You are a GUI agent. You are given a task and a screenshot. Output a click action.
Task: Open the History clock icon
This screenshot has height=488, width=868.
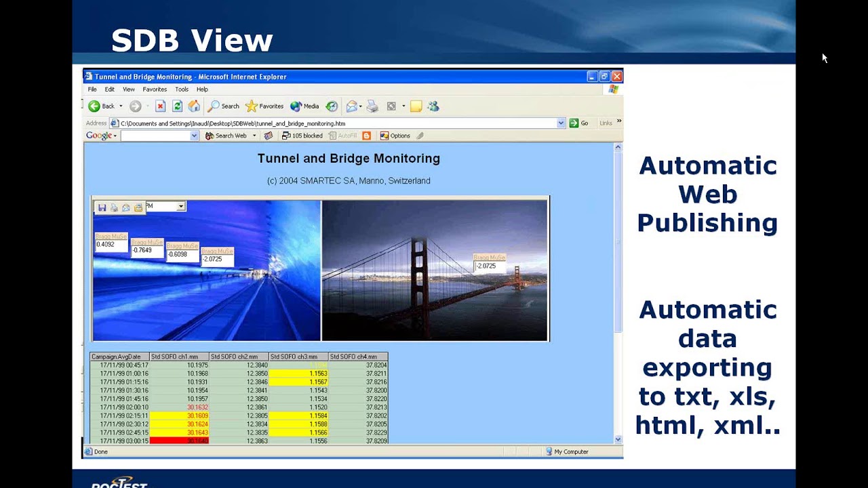332,106
